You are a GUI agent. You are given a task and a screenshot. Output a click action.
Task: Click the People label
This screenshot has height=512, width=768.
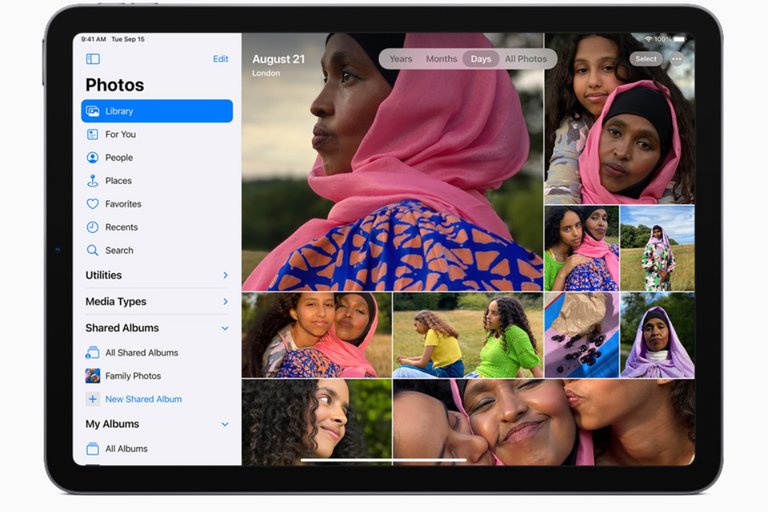pyautogui.click(x=119, y=157)
